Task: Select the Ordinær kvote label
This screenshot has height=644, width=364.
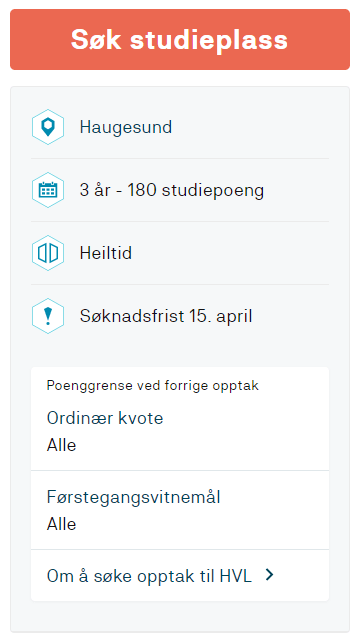Action: coord(105,418)
